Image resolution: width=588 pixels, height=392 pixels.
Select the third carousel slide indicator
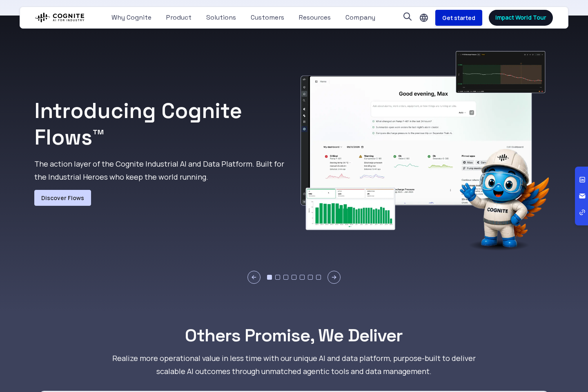click(x=286, y=277)
